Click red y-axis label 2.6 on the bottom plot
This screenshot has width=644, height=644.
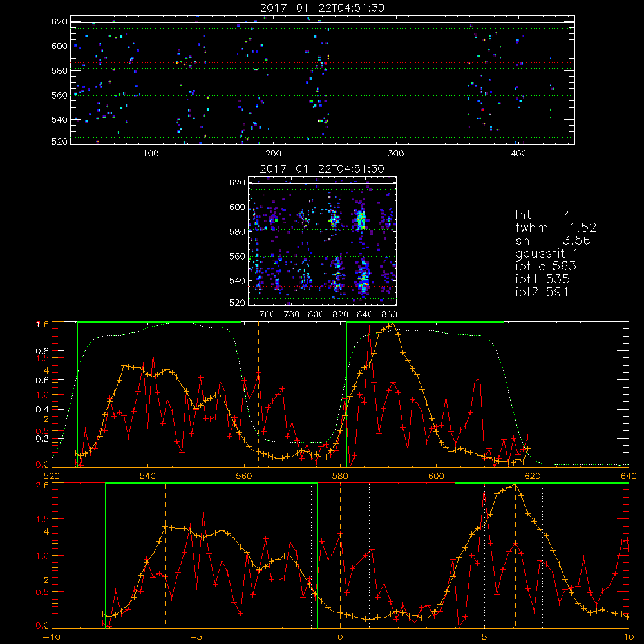[43, 485]
